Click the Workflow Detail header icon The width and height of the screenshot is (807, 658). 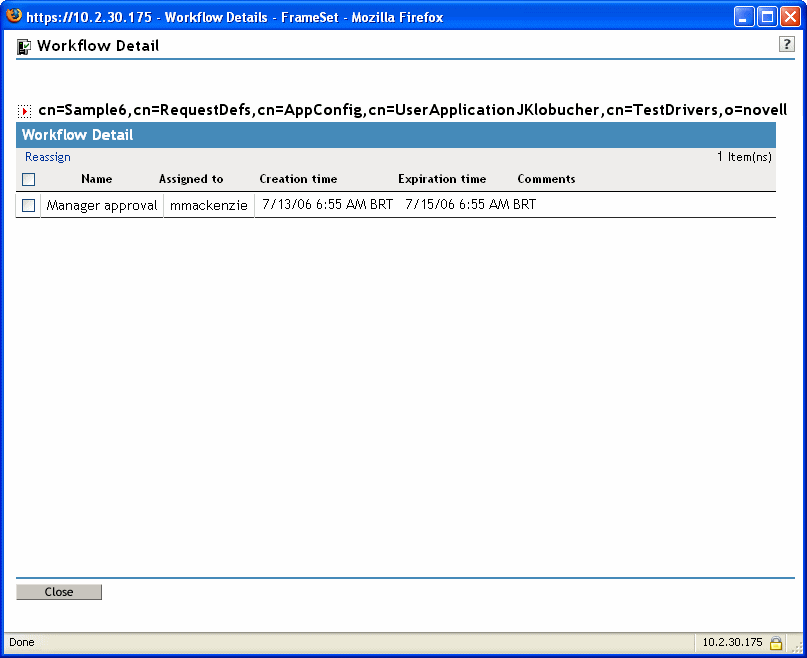tap(24, 47)
